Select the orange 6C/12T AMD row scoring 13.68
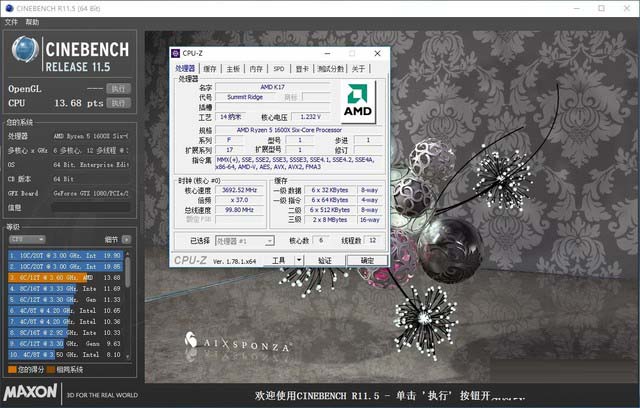 (x=65, y=277)
